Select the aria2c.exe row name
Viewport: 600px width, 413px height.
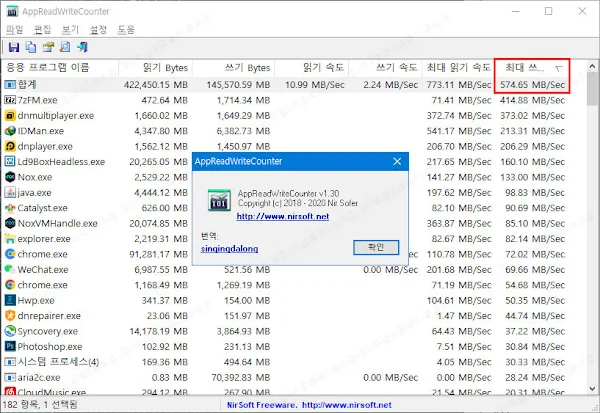click(39, 377)
